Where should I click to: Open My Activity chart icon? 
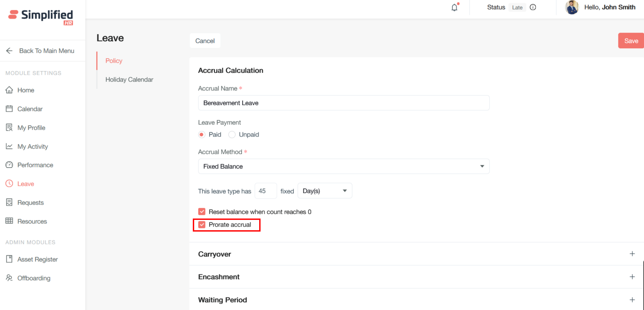tap(9, 146)
